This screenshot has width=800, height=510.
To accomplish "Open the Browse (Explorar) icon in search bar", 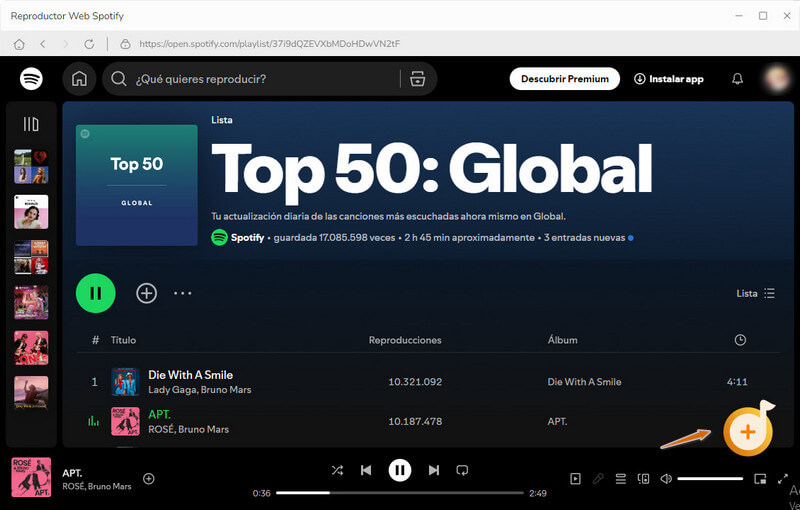I will [417, 79].
